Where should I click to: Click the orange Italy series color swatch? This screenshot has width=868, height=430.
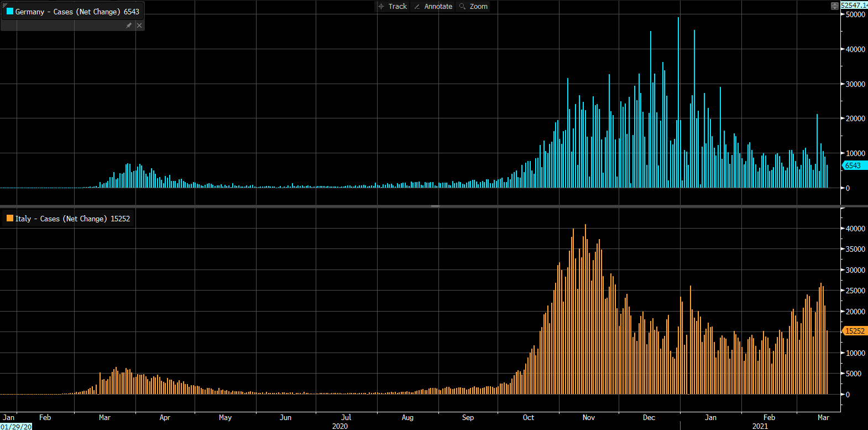(10, 219)
